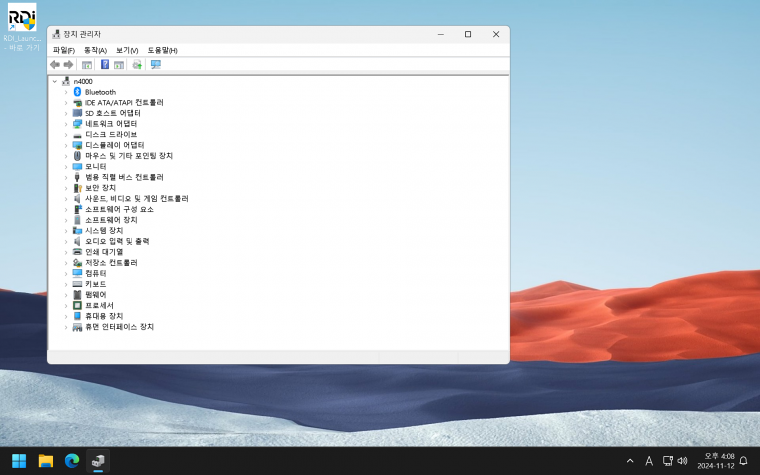
Task: Scan for hardware changes using the monitor icon
Action: pyautogui.click(x=156, y=64)
